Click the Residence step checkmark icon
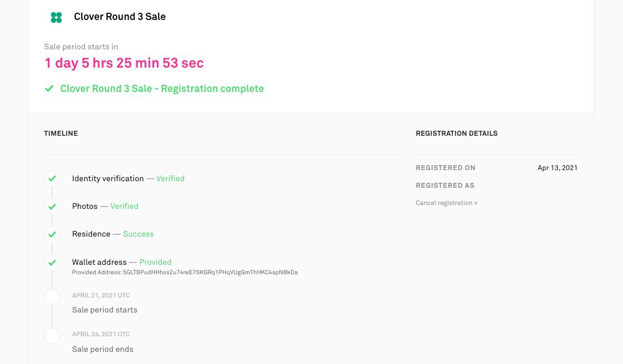Screen dimensions: 623x364 click(52, 234)
